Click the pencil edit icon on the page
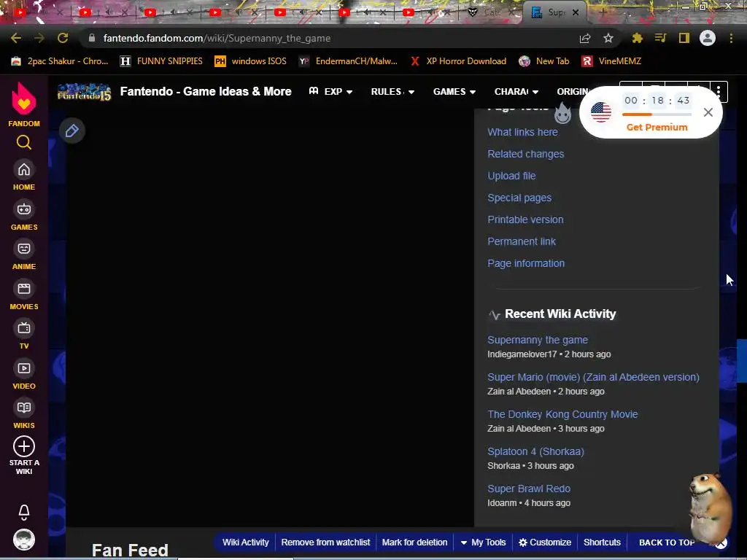 [72, 131]
